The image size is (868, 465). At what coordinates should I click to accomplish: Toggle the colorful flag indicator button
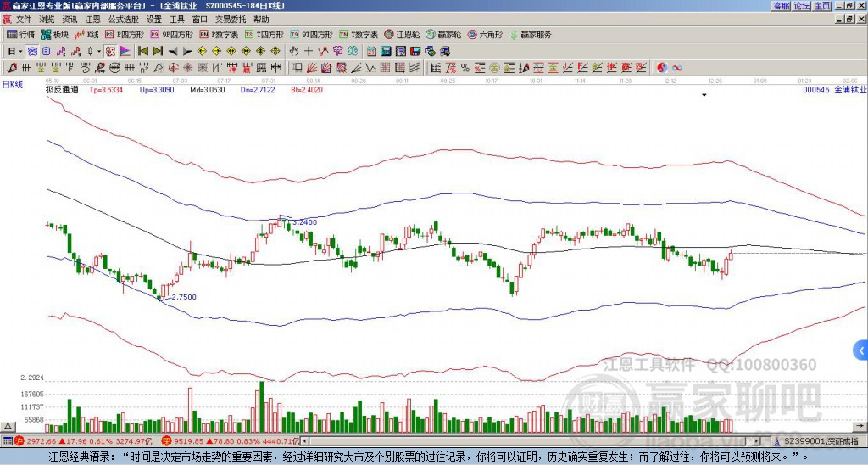tap(125, 51)
